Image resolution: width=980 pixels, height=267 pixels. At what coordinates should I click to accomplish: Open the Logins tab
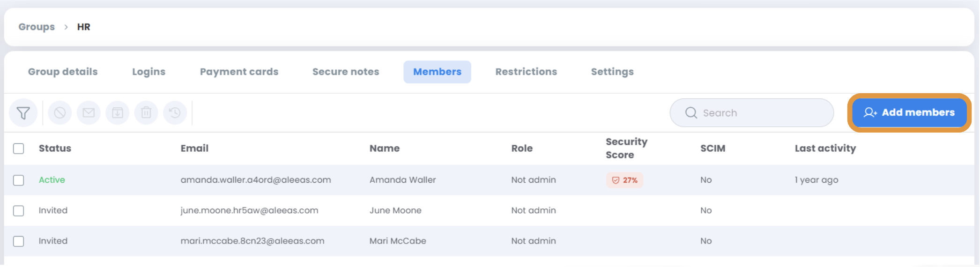pyautogui.click(x=148, y=72)
